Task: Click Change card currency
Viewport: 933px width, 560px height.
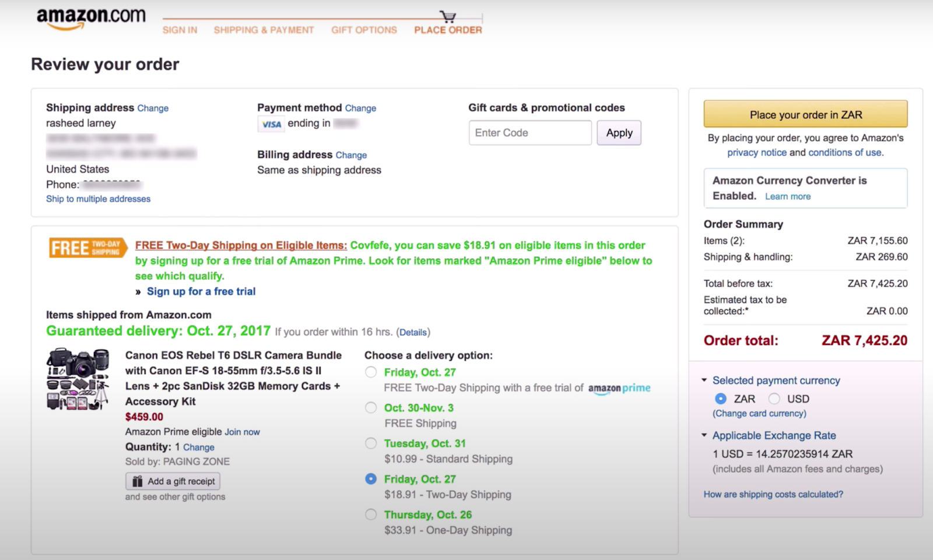Action: 759,413
